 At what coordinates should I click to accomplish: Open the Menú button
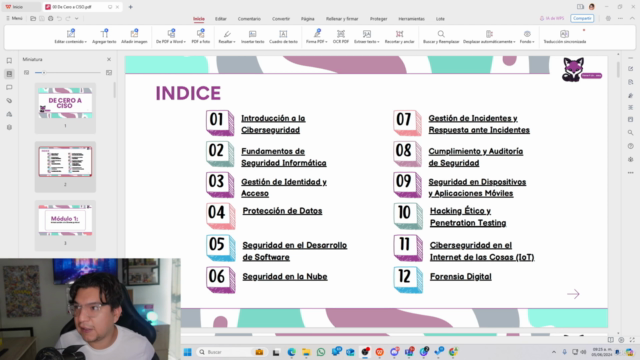pyautogui.click(x=14, y=18)
